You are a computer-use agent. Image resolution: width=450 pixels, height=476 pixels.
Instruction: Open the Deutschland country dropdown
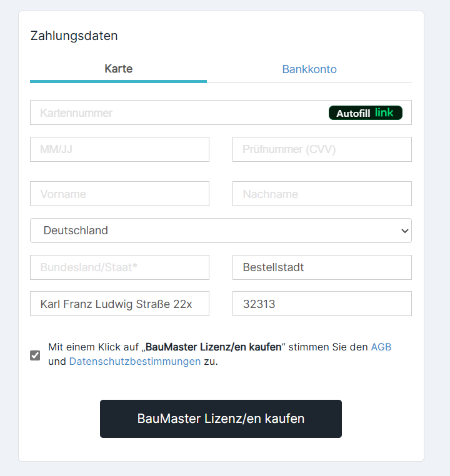221,231
